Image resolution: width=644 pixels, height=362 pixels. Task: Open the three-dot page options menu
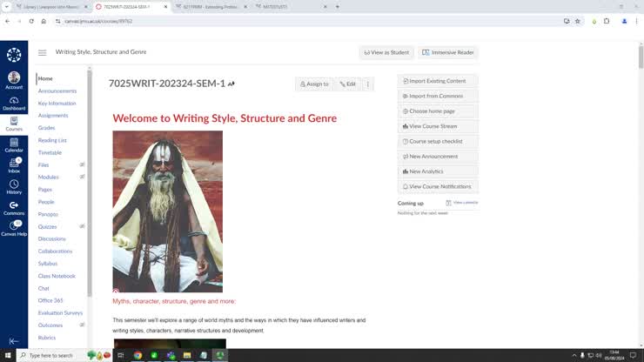[368, 84]
